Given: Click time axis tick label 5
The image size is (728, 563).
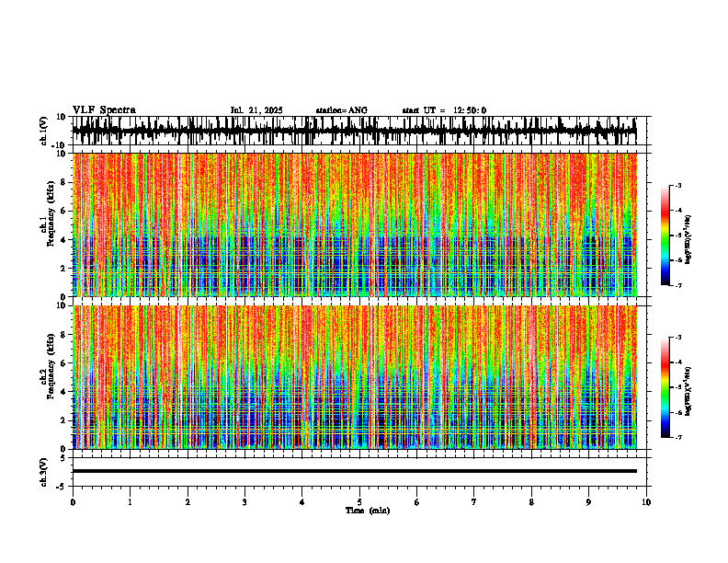Looking at the screenshot, I should click(359, 502).
